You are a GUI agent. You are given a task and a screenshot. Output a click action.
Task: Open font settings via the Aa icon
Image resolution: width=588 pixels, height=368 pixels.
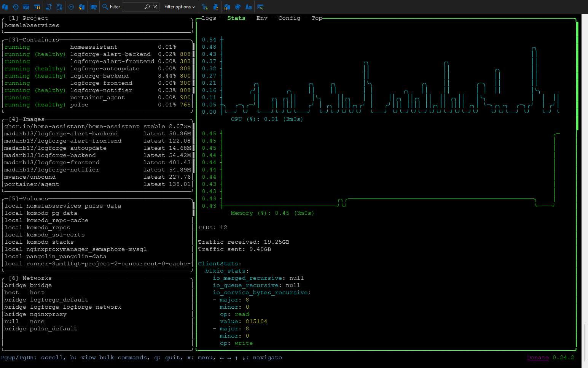249,6
